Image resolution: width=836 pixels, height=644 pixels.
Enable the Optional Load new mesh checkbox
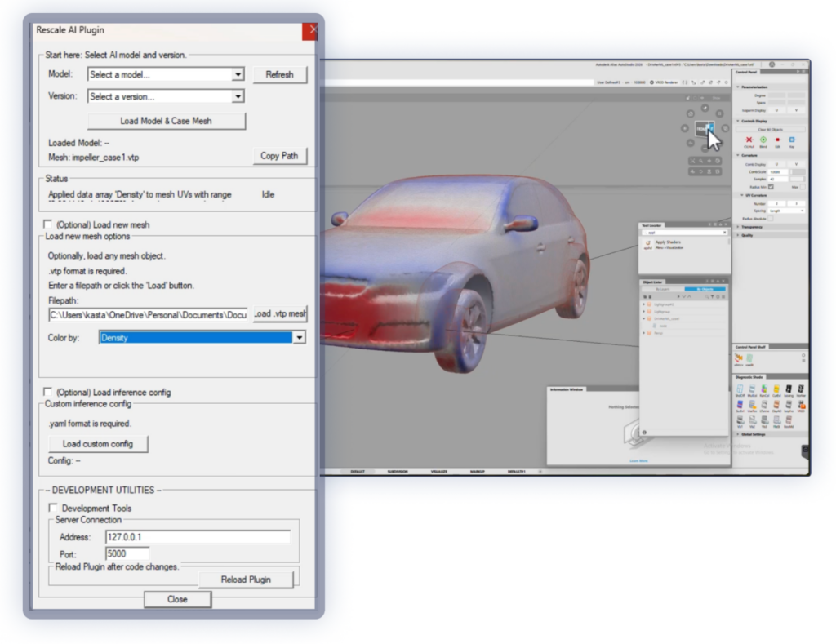48,224
